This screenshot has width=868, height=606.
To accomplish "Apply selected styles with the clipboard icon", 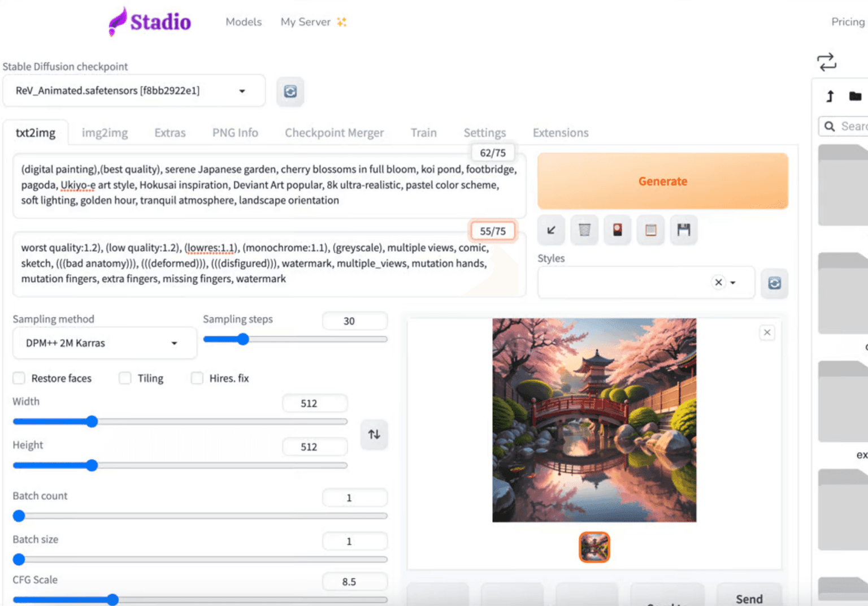I will 651,230.
